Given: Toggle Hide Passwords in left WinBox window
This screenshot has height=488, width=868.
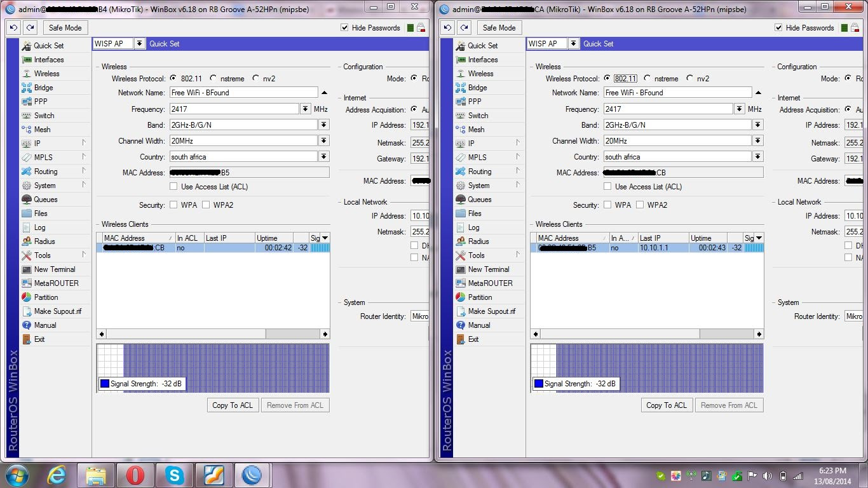Looking at the screenshot, I should point(344,28).
